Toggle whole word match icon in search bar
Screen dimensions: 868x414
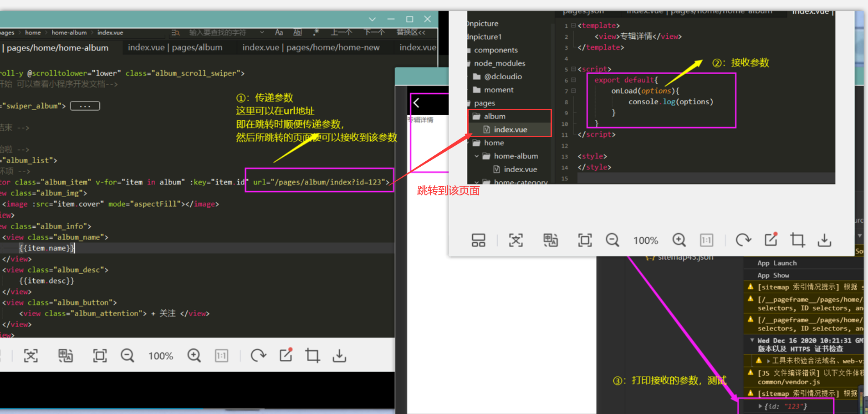coord(297,32)
